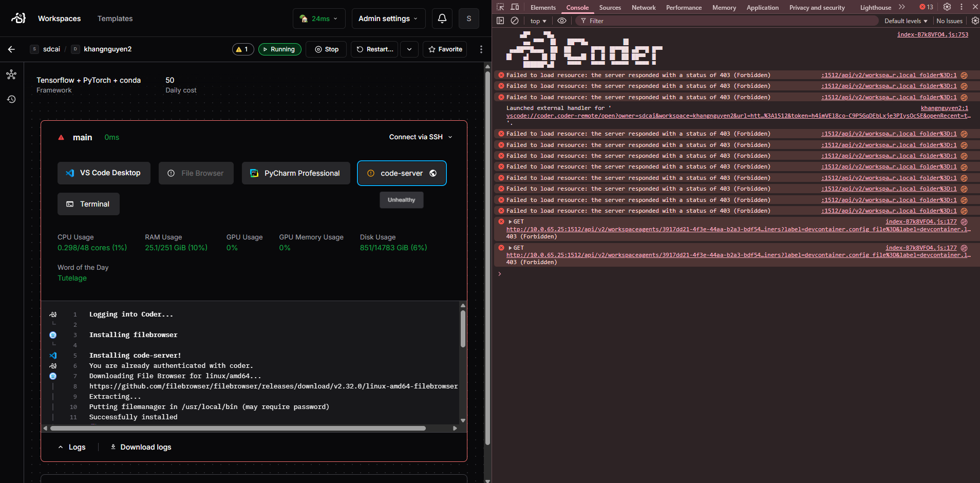Open console settings gear beside No Issues
Image resolution: width=980 pixels, height=483 pixels.
975,21
